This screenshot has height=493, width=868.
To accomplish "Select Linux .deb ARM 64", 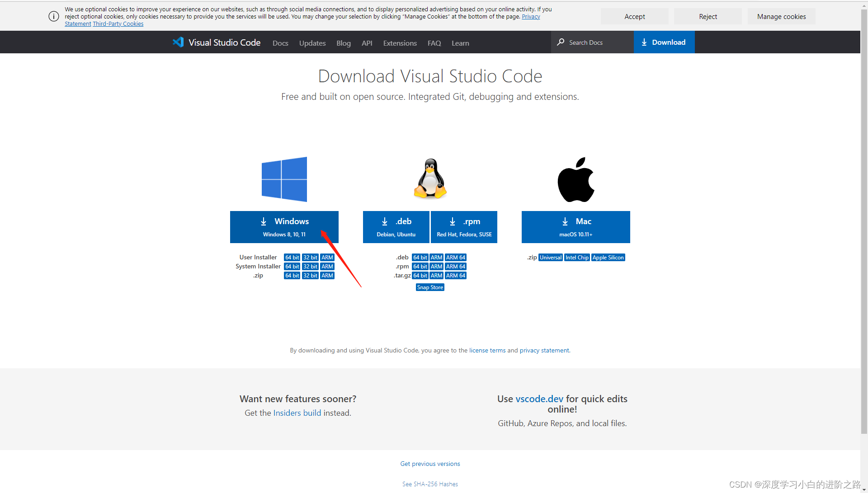I will [x=456, y=258].
